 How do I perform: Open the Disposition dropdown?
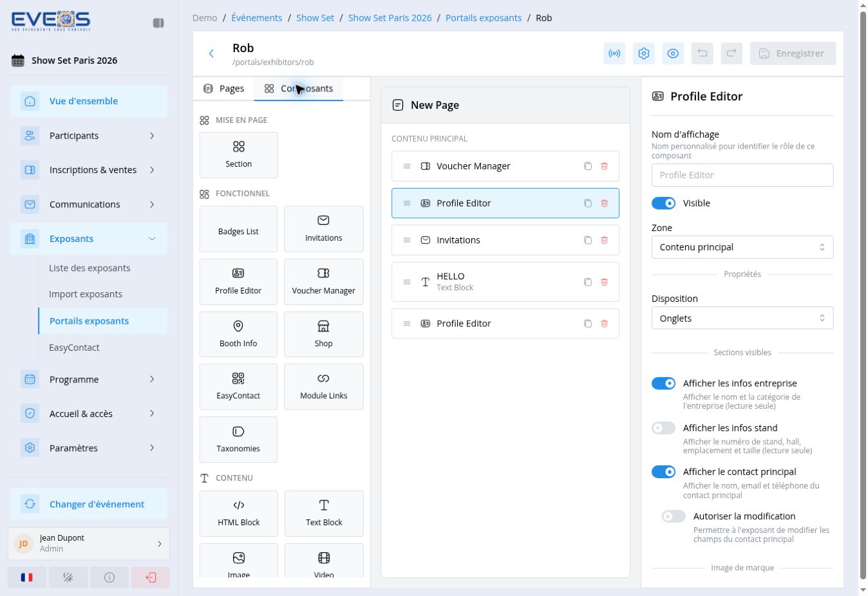[742, 318]
